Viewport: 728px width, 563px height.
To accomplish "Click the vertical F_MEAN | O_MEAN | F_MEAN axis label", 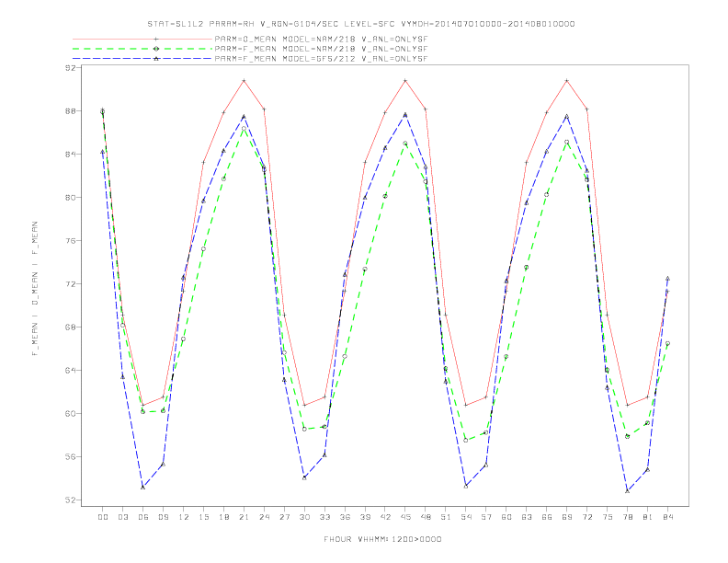I will coord(35,289).
